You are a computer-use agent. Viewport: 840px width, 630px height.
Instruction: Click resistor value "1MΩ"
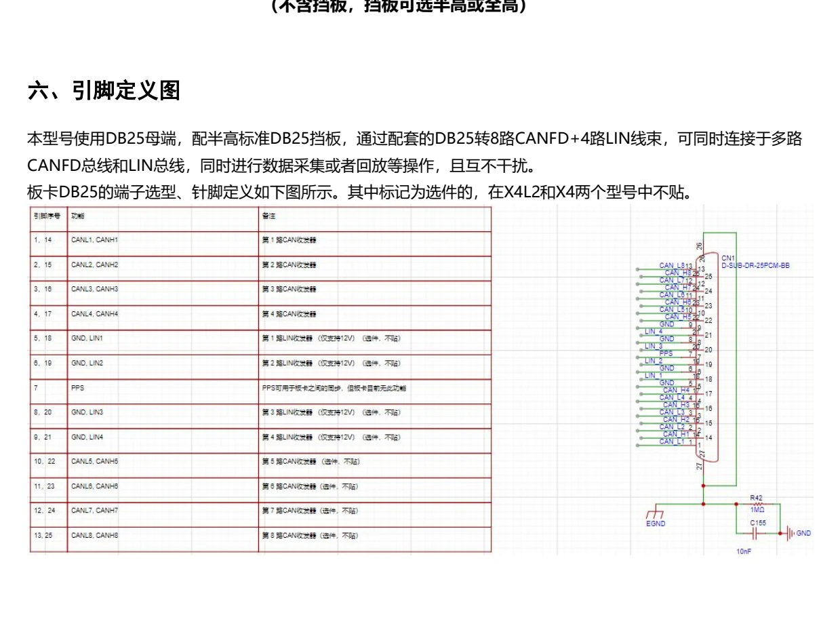757,510
